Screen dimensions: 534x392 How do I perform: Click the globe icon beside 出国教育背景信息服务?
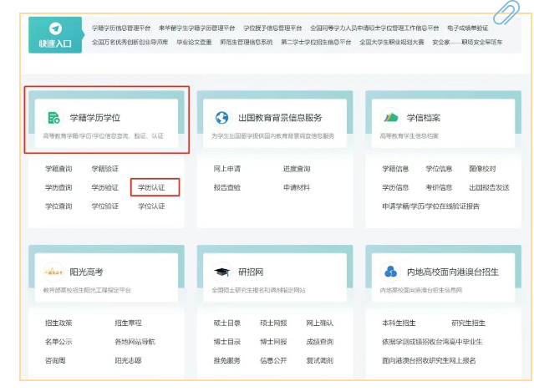(222, 118)
